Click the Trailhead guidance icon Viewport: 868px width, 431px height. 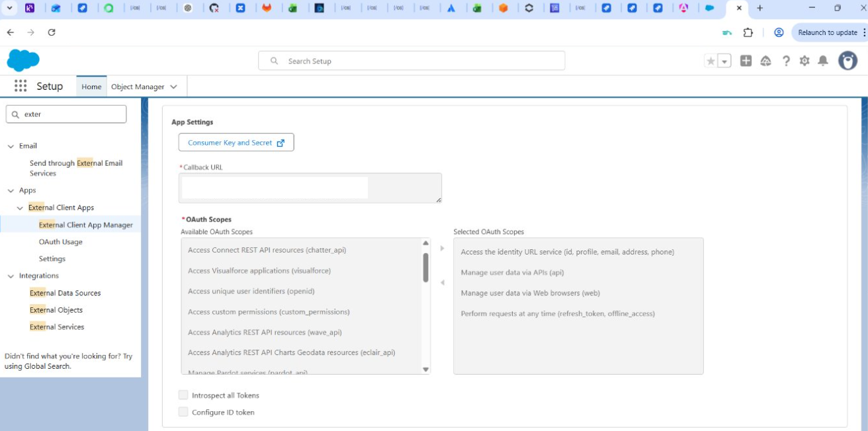coord(765,61)
